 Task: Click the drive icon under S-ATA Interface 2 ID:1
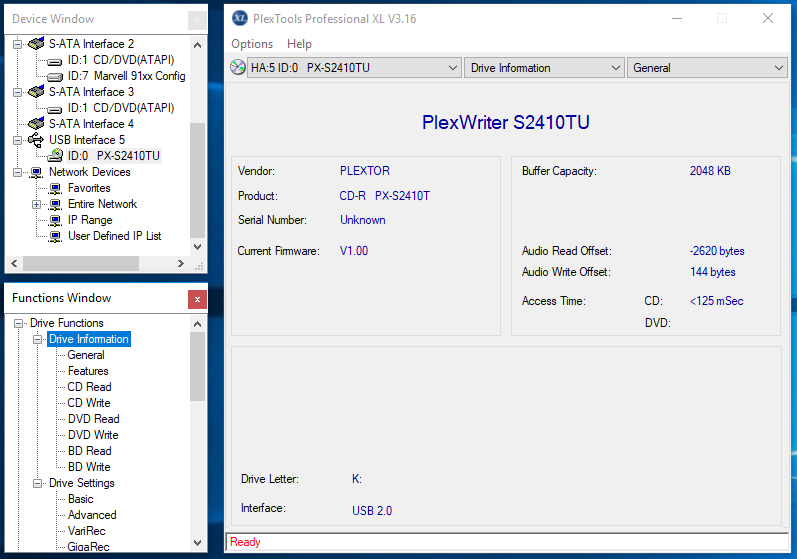(55, 61)
